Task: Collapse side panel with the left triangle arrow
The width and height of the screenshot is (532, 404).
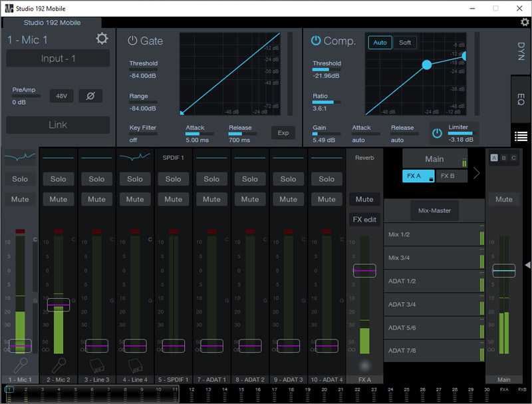Action: [527, 265]
